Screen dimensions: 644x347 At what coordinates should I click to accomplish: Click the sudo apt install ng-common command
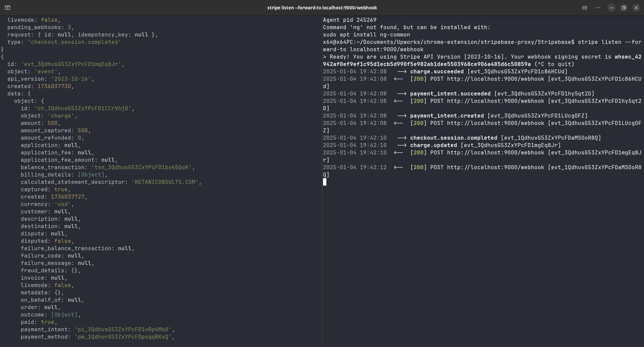click(367, 34)
